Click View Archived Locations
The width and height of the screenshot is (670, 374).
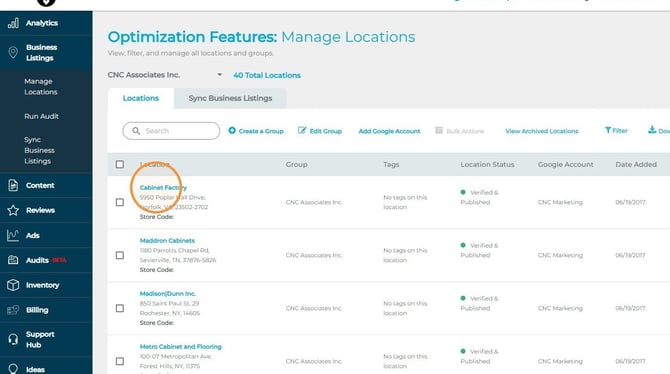pos(541,131)
